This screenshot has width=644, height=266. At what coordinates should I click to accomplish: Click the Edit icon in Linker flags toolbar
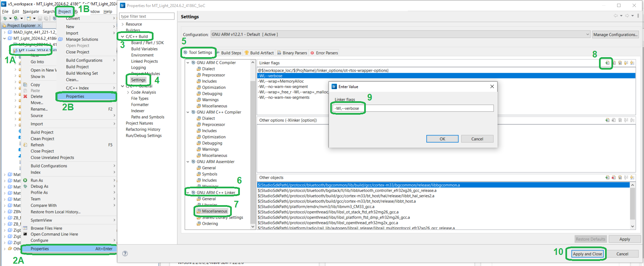tap(620, 63)
